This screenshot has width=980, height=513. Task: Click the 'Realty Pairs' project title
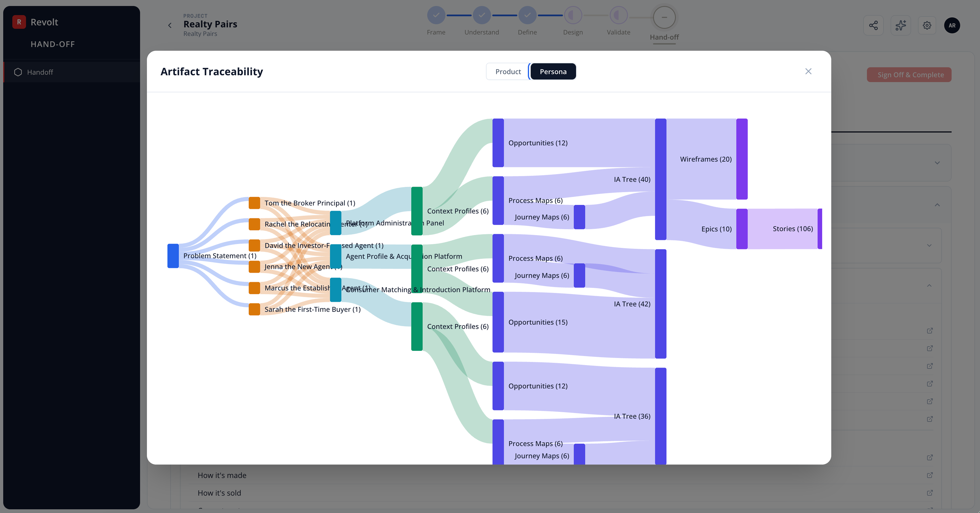210,24
